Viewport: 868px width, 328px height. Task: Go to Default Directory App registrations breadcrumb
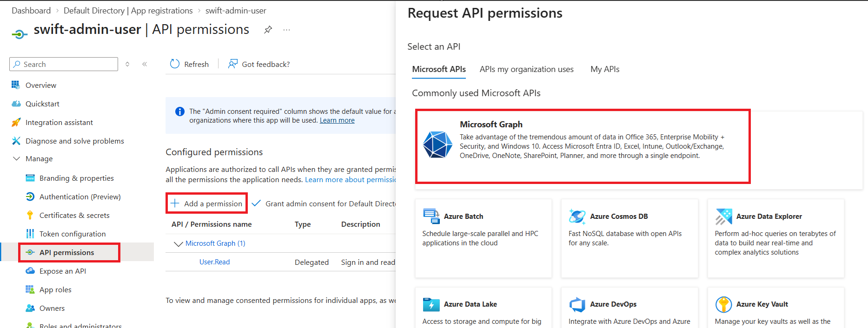(x=128, y=11)
